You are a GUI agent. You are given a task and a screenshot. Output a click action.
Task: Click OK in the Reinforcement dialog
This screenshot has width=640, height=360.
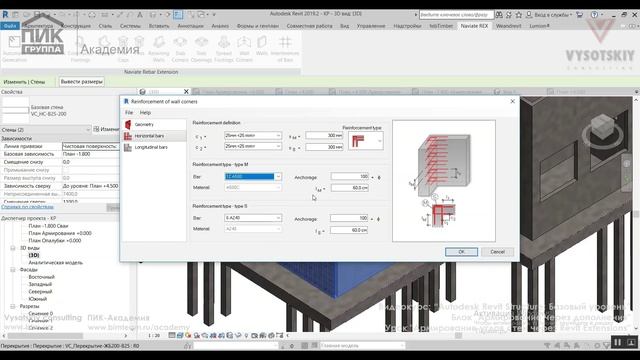pyautogui.click(x=461, y=252)
